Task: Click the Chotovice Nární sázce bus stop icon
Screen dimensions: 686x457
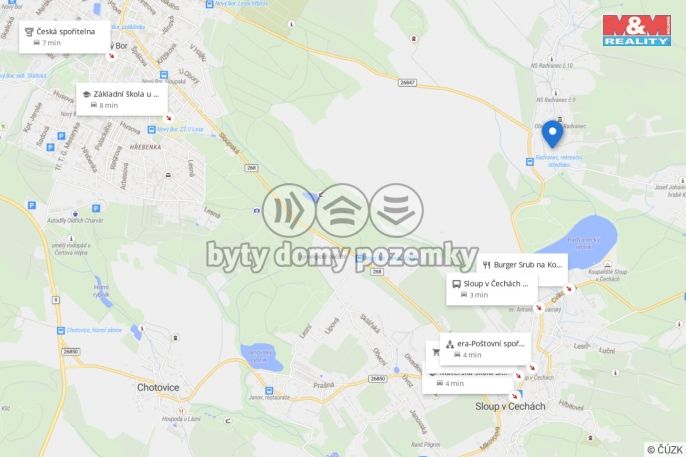Action: click(x=61, y=330)
